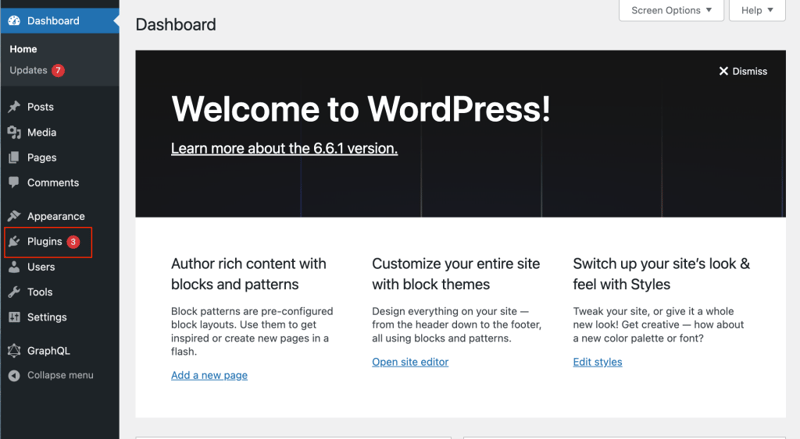The height and width of the screenshot is (439, 800).
Task: Click the Users person icon
Action: click(14, 267)
